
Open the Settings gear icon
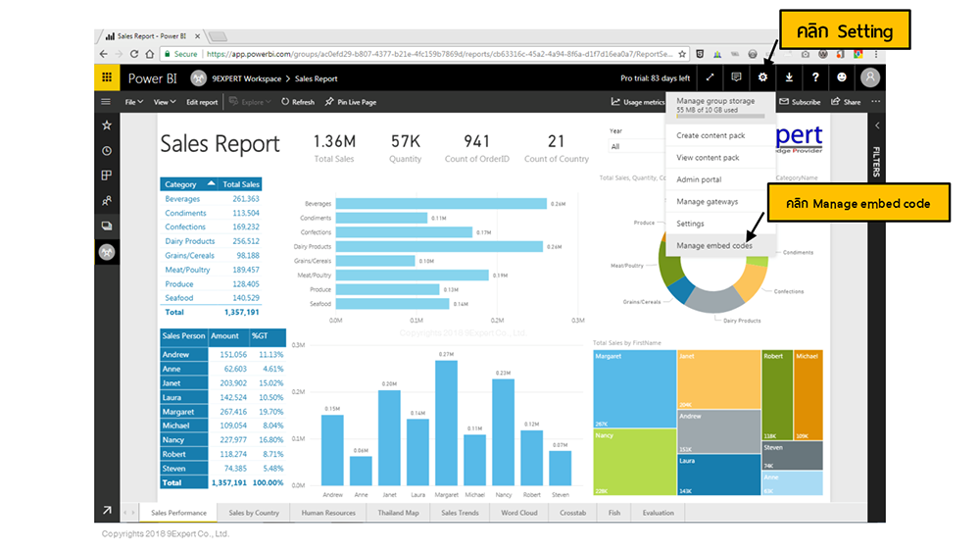point(762,78)
